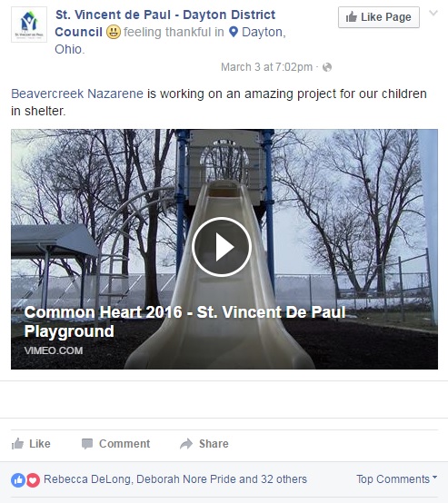Click the public globe privacy icon
This screenshot has width=448, height=503.
pyautogui.click(x=327, y=67)
